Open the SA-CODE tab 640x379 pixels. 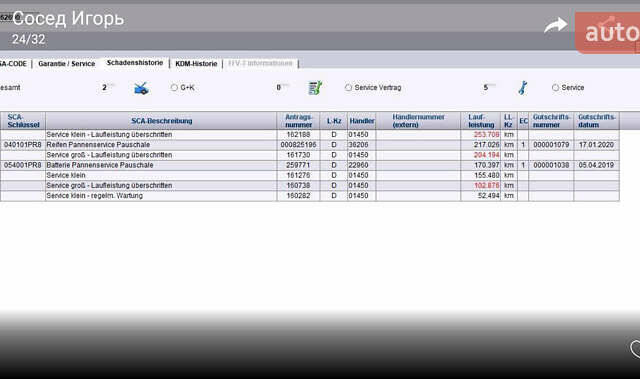tap(13, 64)
